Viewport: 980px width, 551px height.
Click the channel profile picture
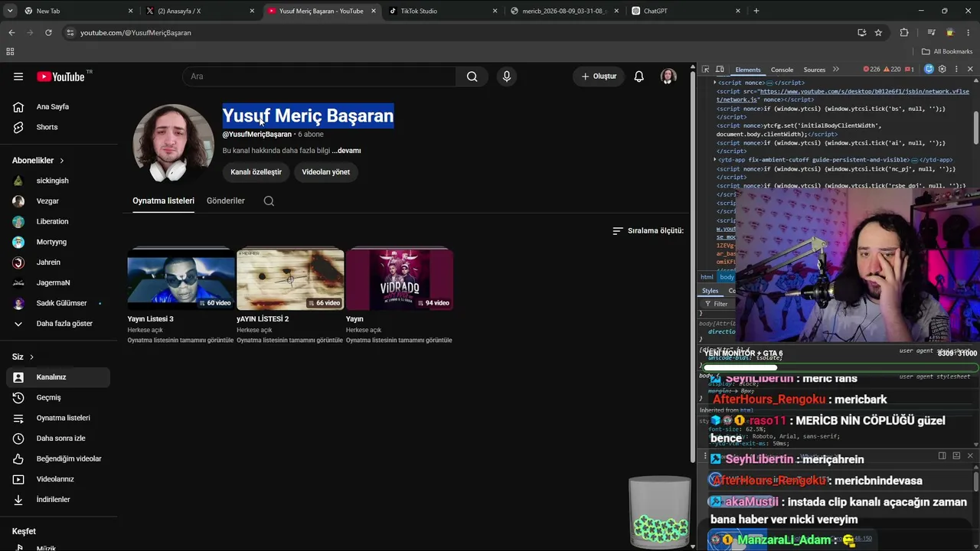173,144
